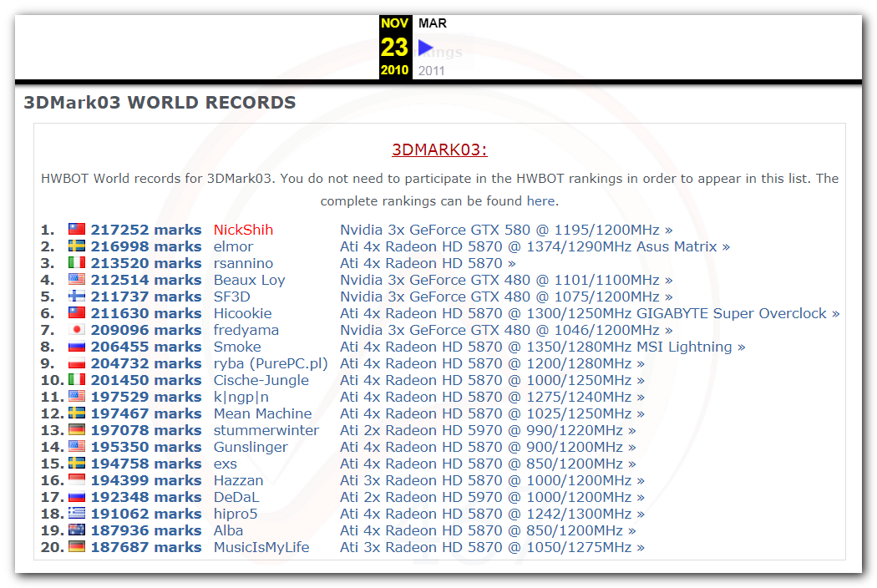Open the 197078 marks score

[x=146, y=430]
